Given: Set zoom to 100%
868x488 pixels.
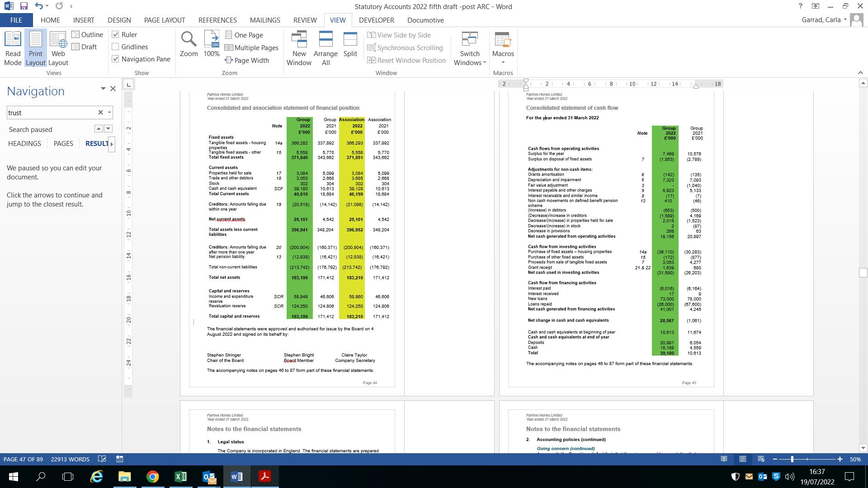Looking at the screenshot, I should pyautogui.click(x=211, y=44).
